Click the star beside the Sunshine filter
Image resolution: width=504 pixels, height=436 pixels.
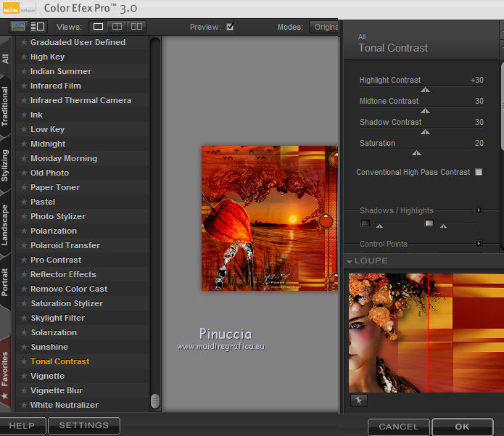pos(24,347)
